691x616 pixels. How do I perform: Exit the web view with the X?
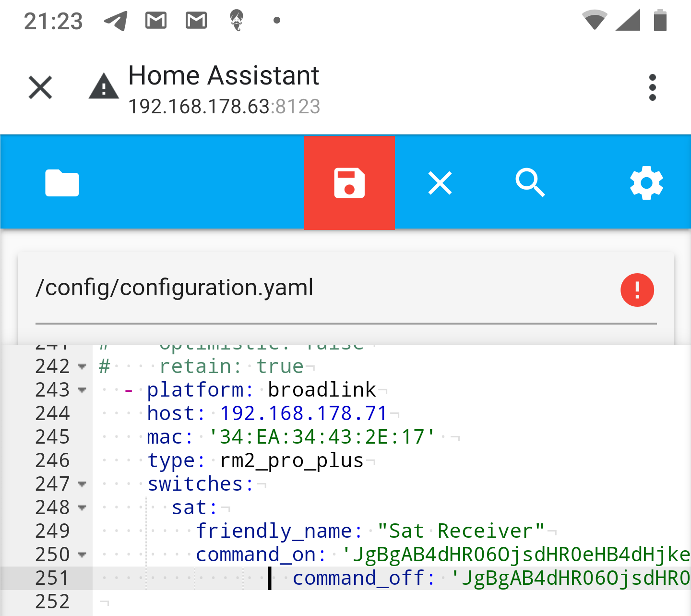click(40, 87)
